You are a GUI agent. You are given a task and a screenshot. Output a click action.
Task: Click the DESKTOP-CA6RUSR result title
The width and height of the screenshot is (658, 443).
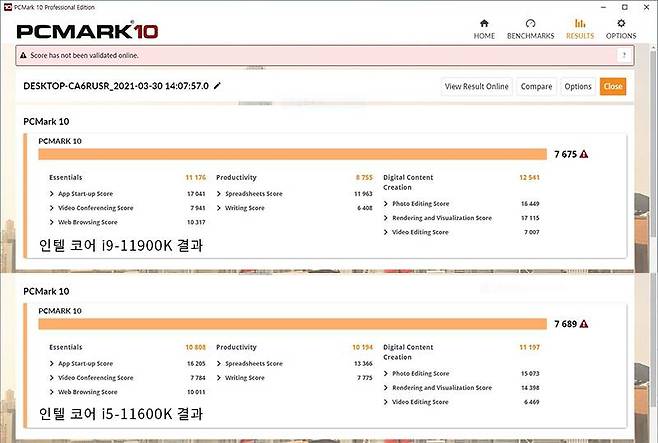pyautogui.click(x=116, y=86)
